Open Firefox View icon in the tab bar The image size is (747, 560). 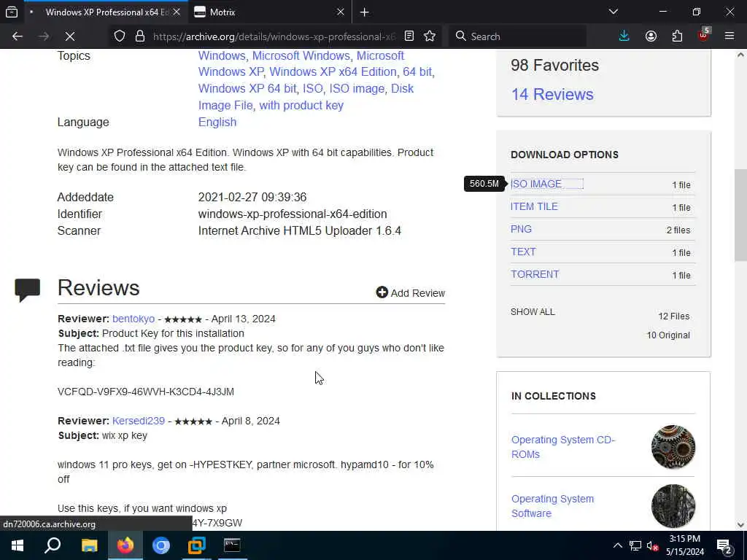[x=12, y=12]
